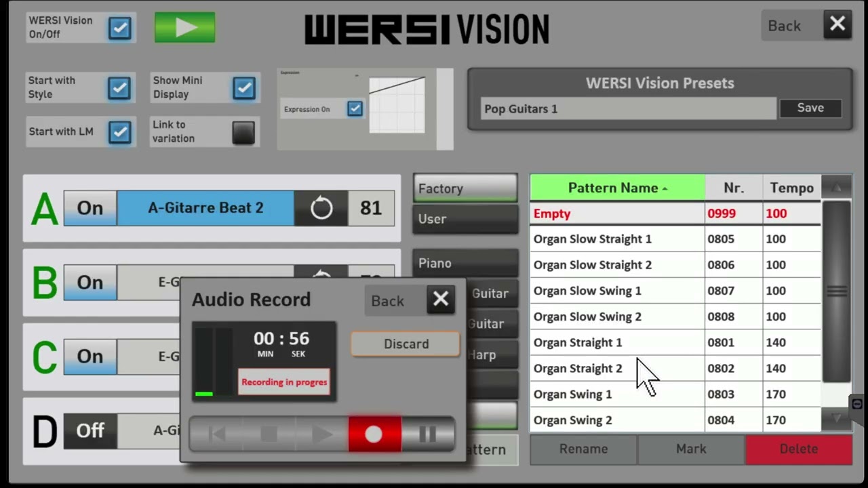The width and height of the screenshot is (868, 488).
Task: Discard the audio recording
Action: click(x=406, y=344)
